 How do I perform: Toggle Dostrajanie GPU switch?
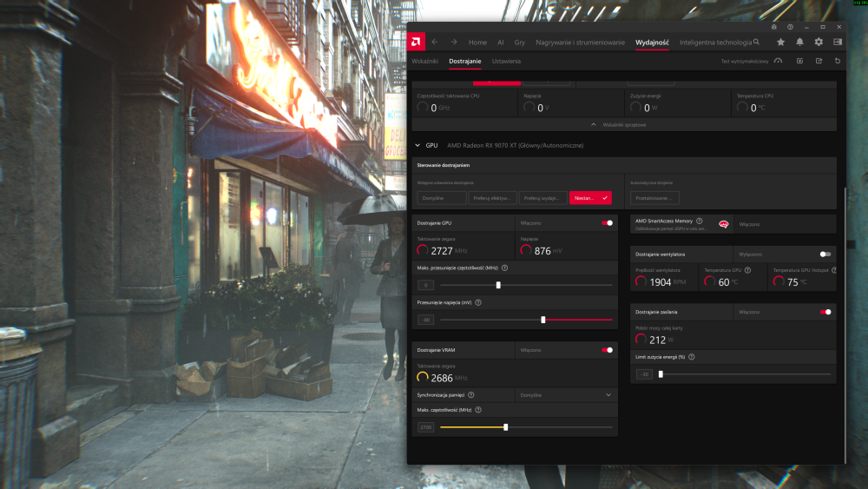608,223
